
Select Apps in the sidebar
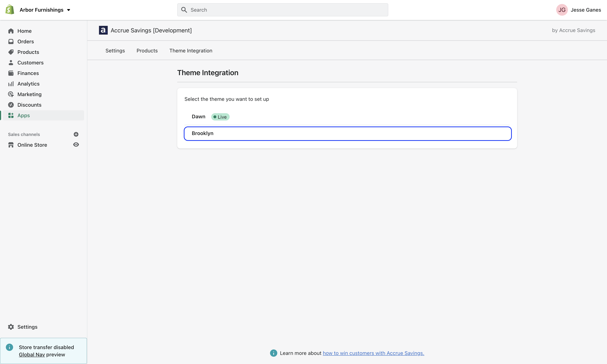[44, 115]
